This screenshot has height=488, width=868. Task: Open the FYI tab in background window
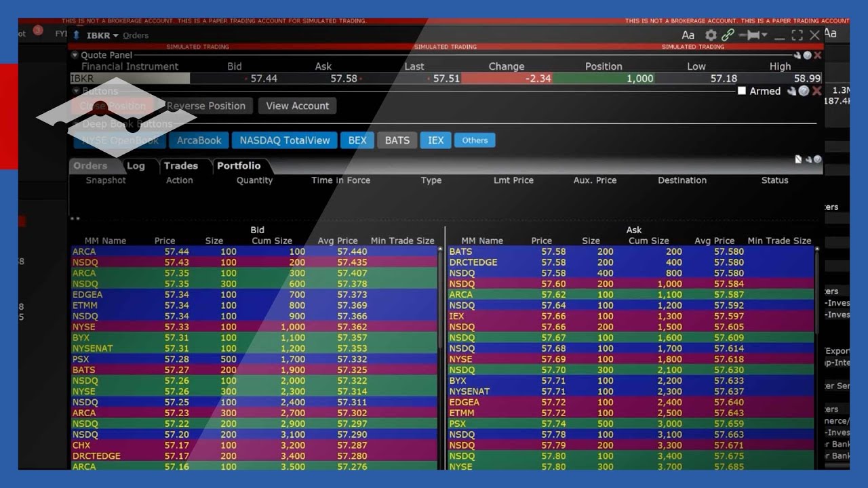click(x=61, y=33)
